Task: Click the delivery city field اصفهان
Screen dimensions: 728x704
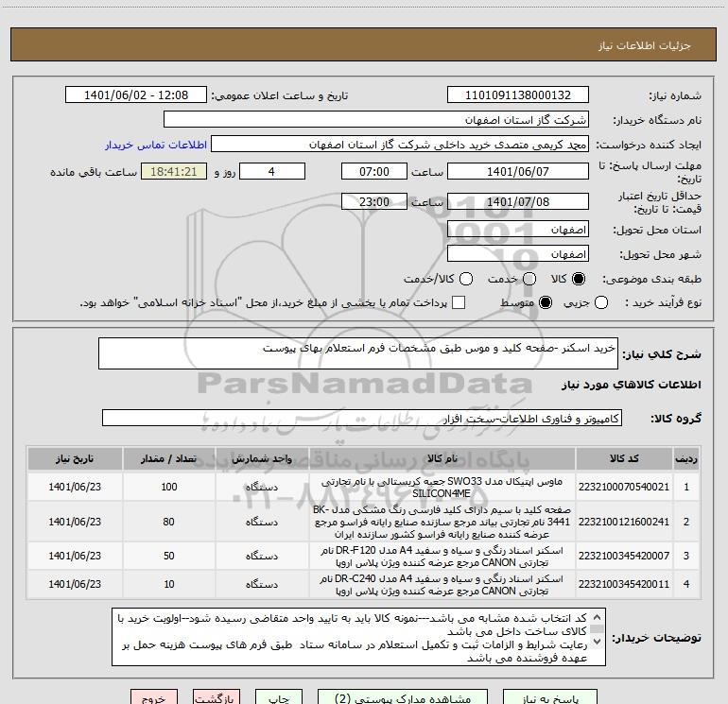Action: click(x=518, y=254)
